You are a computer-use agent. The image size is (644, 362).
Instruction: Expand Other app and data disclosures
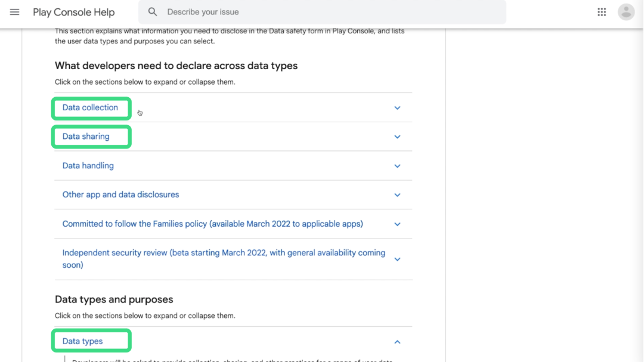(x=121, y=194)
